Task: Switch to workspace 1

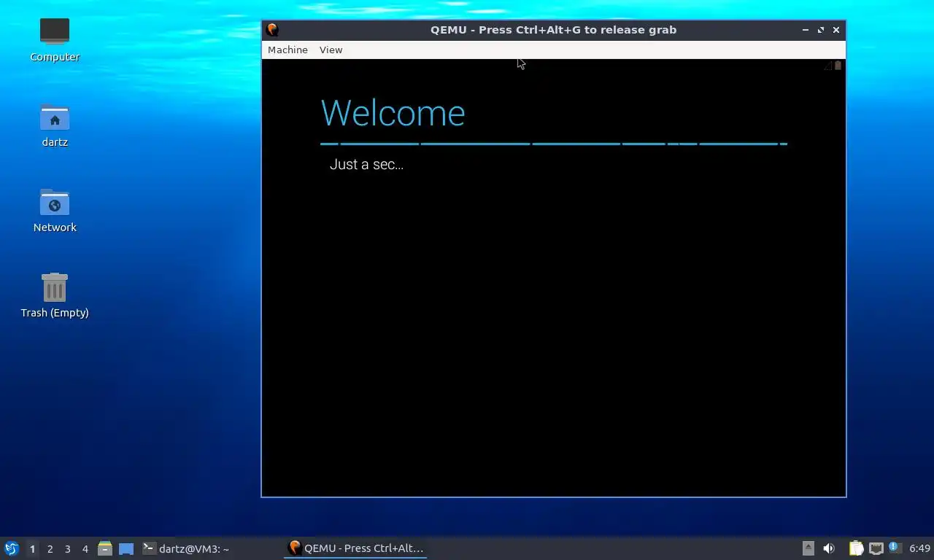Action: point(32,548)
